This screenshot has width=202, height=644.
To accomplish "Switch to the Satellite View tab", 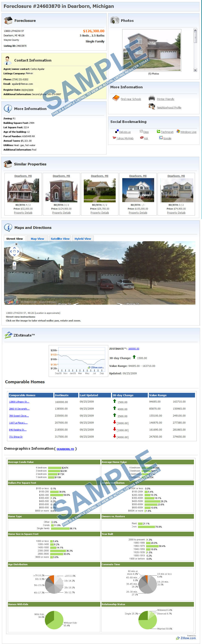I will (60, 239).
